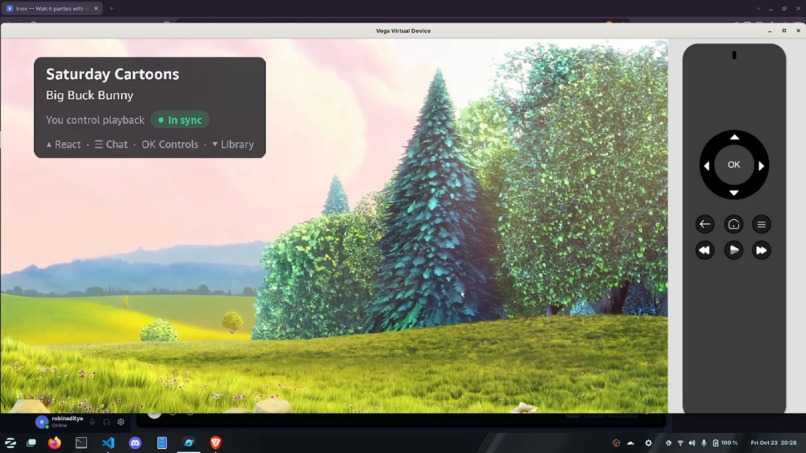806x453 pixels.
Task: Open a new browser tab
Action: point(111,8)
